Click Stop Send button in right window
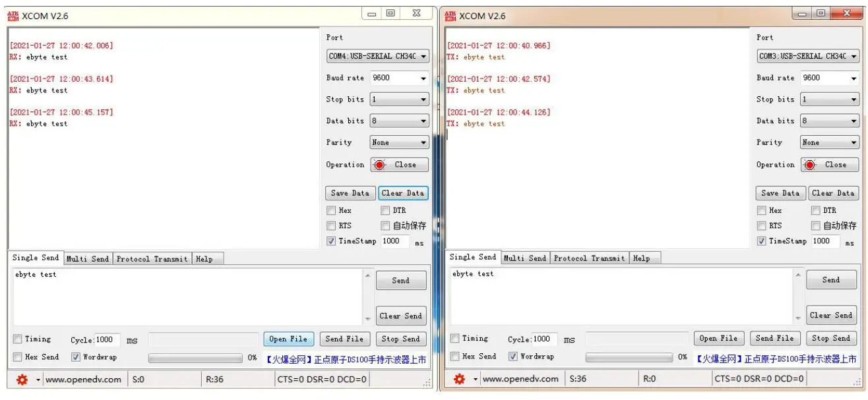Viewport: 868px width, 400px height. tap(831, 339)
